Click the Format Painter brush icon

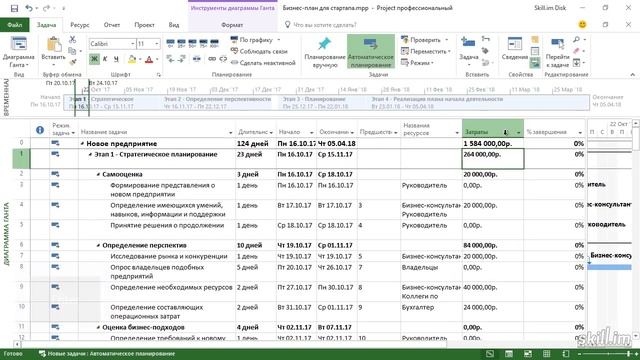coord(73,62)
